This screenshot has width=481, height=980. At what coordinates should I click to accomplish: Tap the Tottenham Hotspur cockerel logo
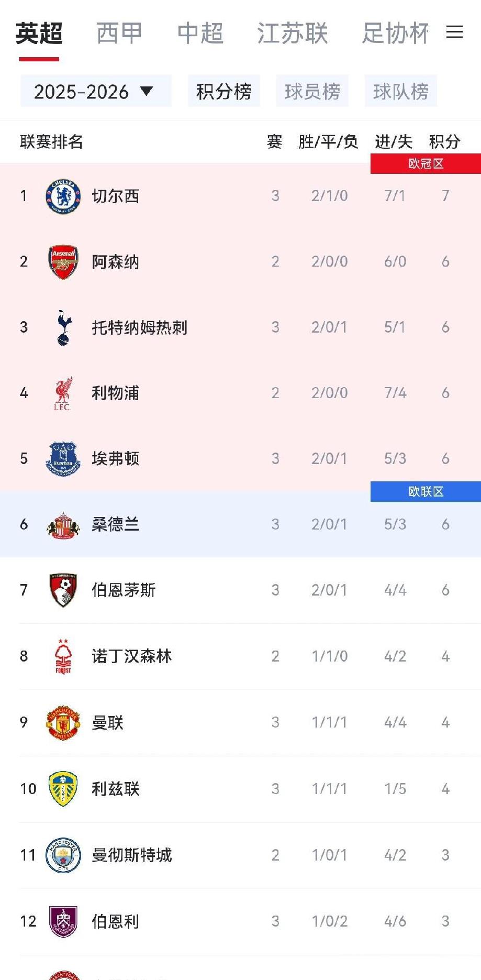click(63, 327)
